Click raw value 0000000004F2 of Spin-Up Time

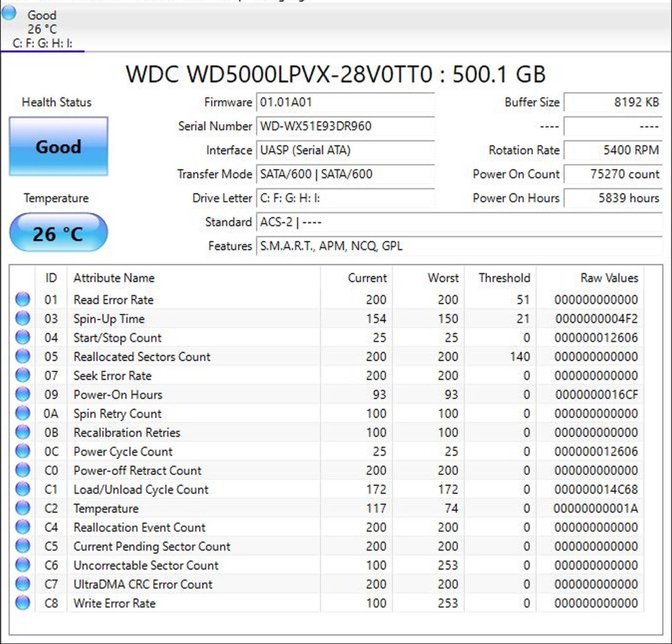pos(596,319)
